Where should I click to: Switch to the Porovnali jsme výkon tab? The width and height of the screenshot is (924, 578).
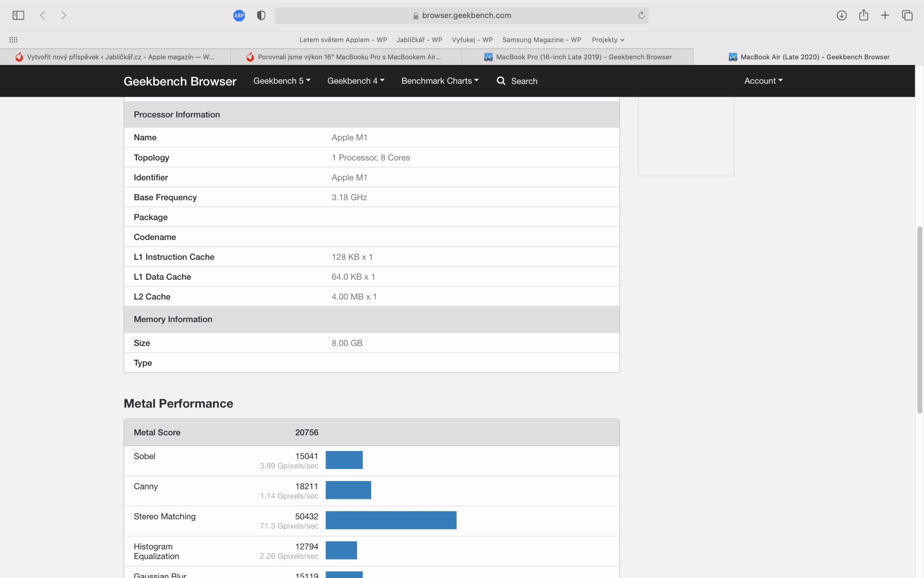click(346, 57)
